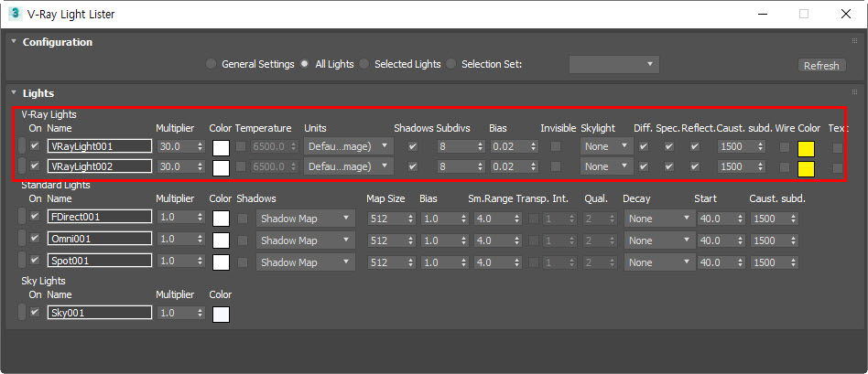This screenshot has width=868, height=374.
Task: Enable Temperature checkbox for VRayLight002
Action: 242,166
